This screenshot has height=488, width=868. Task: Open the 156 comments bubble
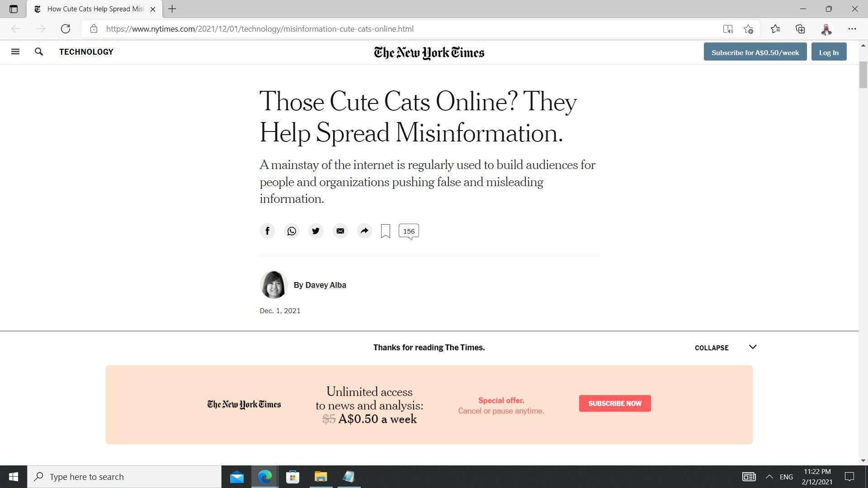[x=409, y=231]
